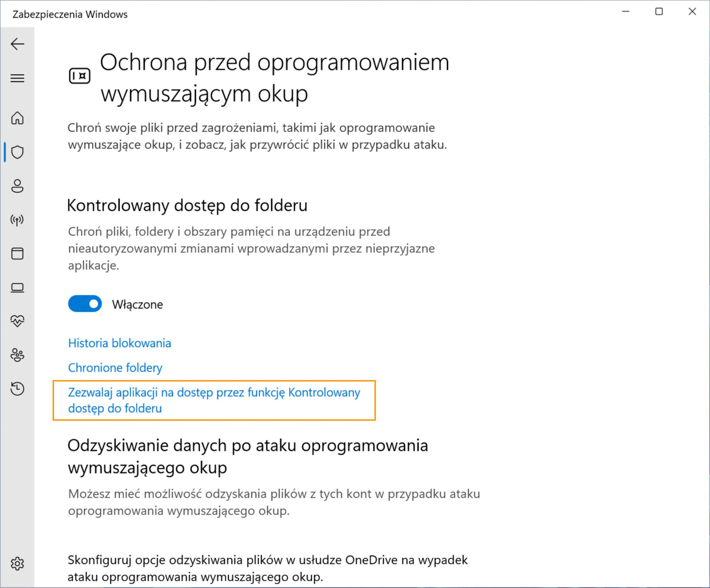The height and width of the screenshot is (588, 710).
Task: Open the Historia blokowania link
Action: click(119, 343)
